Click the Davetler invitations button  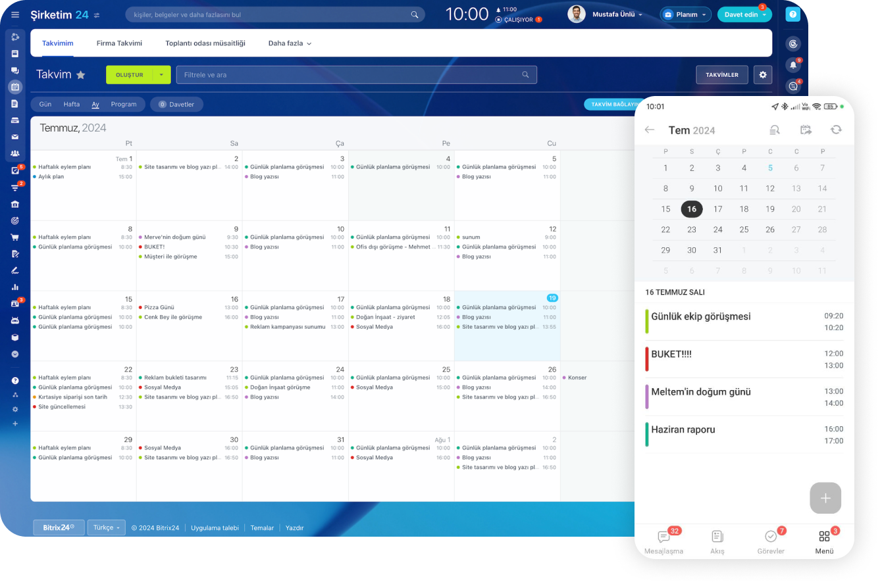click(176, 104)
